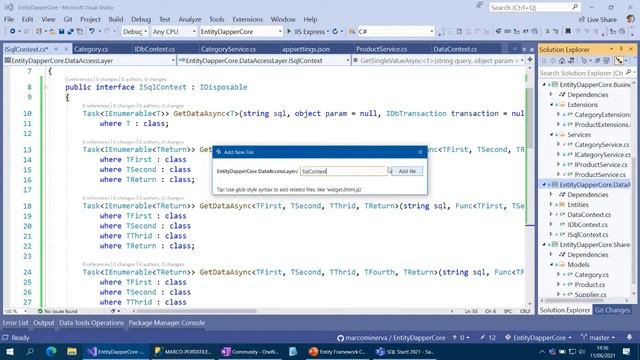Image resolution: width=640 pixels, height=360 pixels.
Task: Open the EntityDapperCore repository dropdown in status bar
Action: click(x=538, y=338)
